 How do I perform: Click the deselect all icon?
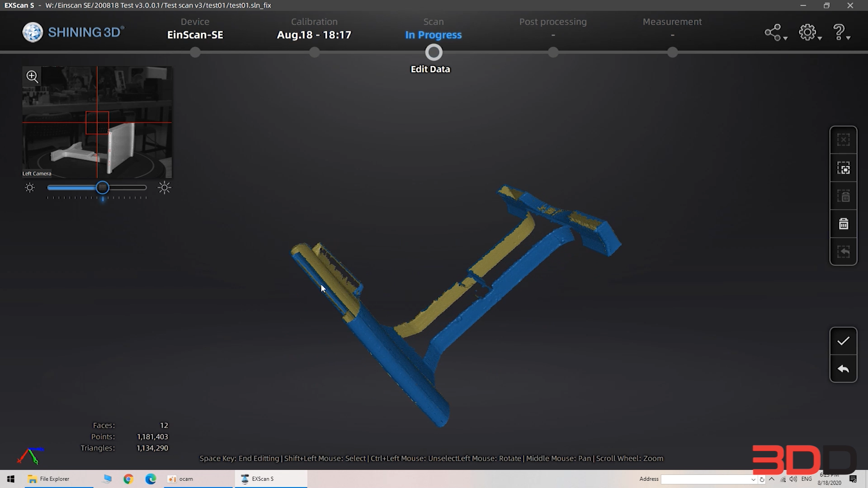(x=843, y=140)
